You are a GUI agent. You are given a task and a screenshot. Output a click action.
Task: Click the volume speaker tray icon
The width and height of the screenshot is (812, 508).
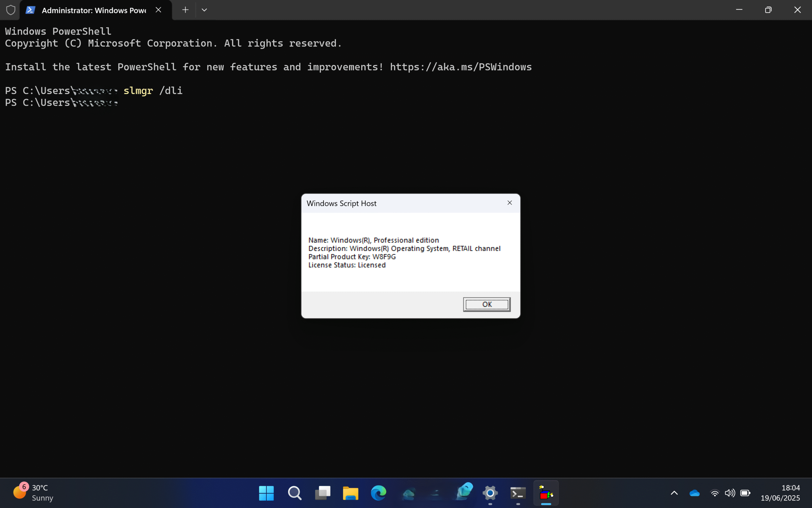coord(730,493)
